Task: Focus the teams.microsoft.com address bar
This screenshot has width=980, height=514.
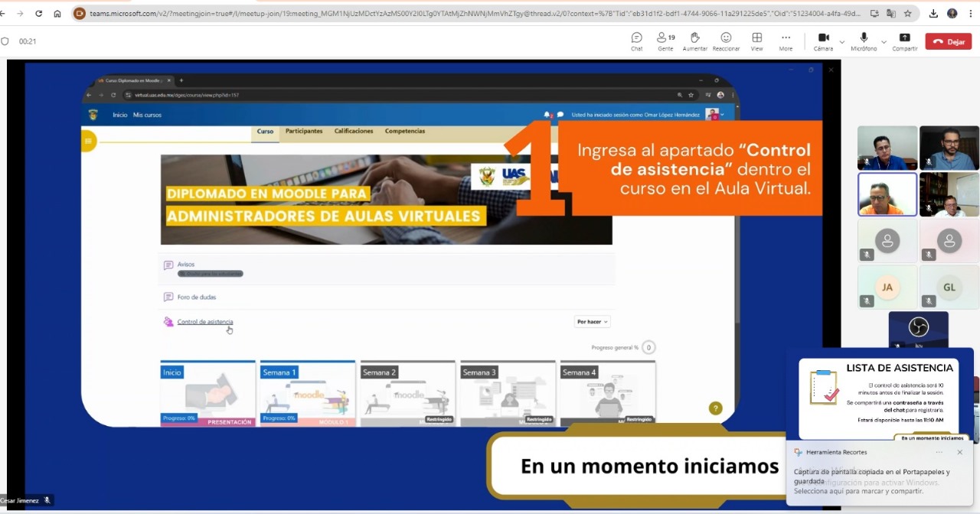Action: click(475, 13)
